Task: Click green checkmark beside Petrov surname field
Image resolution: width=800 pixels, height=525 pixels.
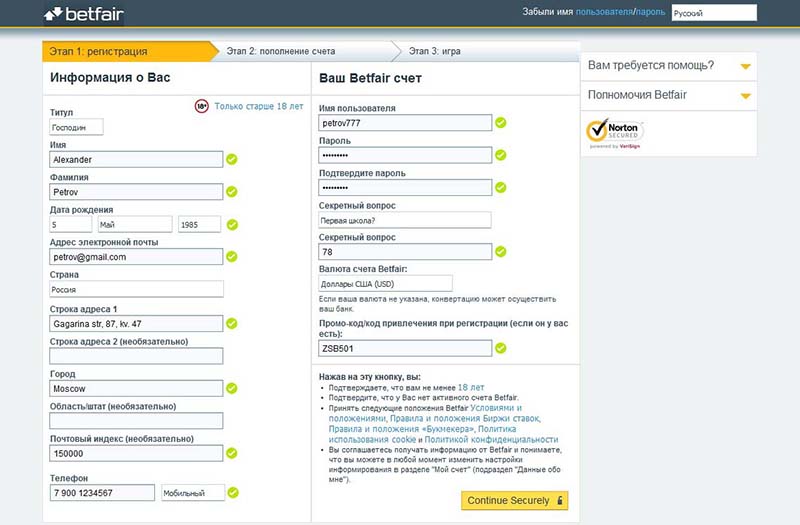Action: [232, 192]
